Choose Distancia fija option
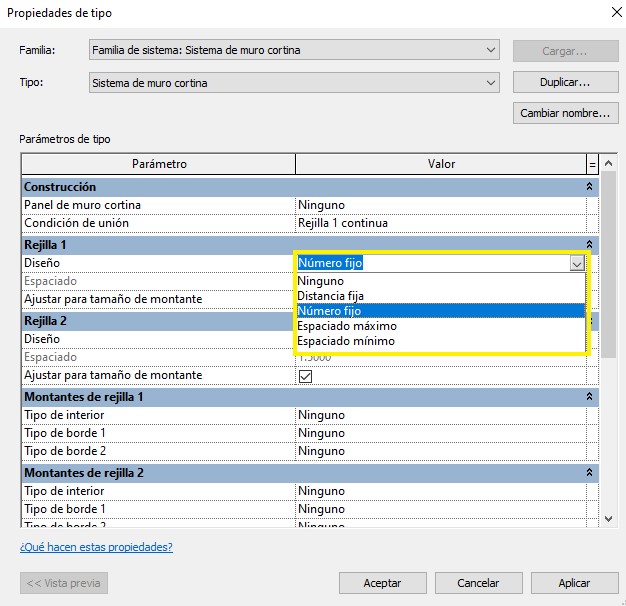 330,296
